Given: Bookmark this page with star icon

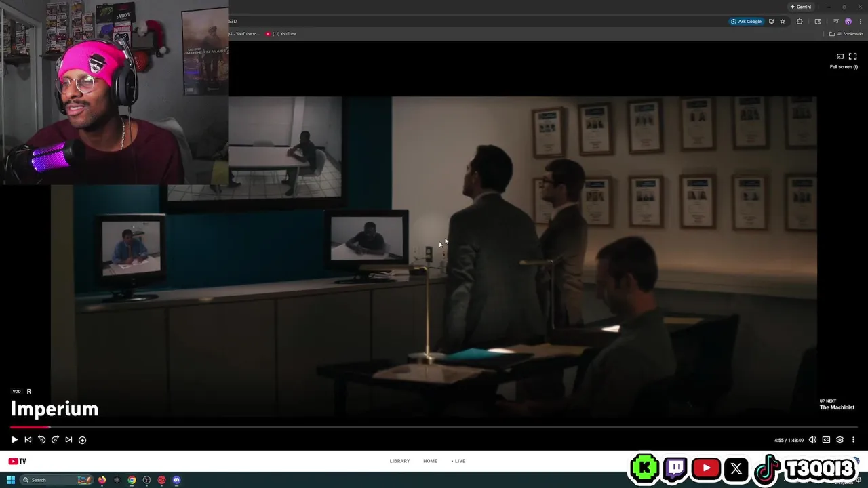Looking at the screenshot, I should (783, 22).
